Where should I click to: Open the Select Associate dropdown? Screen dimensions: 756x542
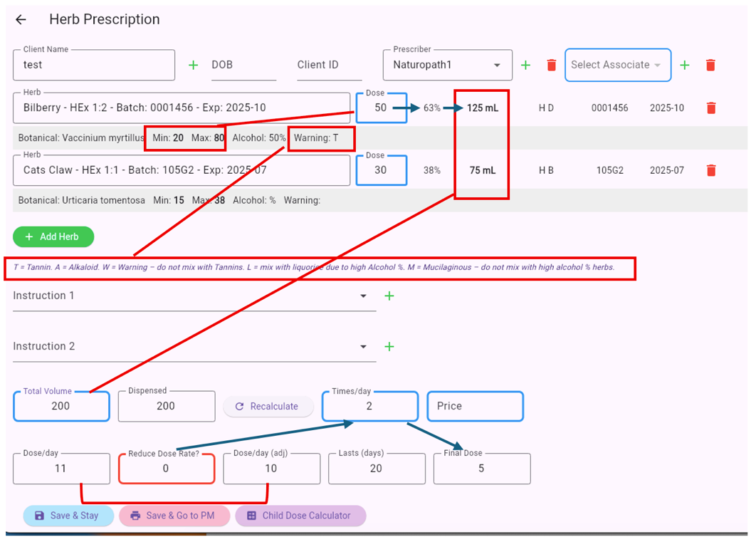(x=618, y=65)
